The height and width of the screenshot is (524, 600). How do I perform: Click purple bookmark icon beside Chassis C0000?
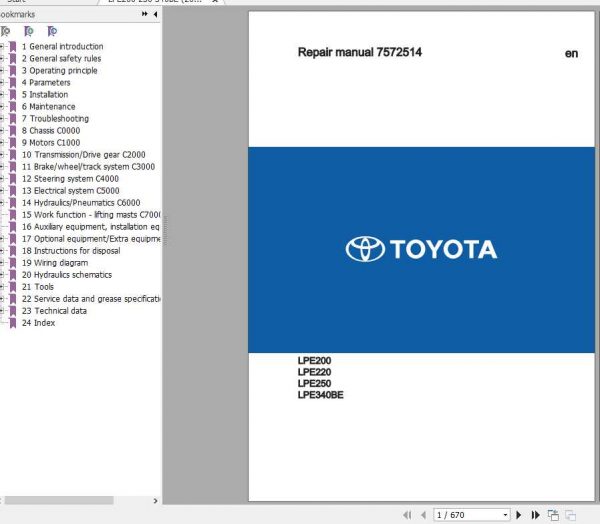[13, 131]
